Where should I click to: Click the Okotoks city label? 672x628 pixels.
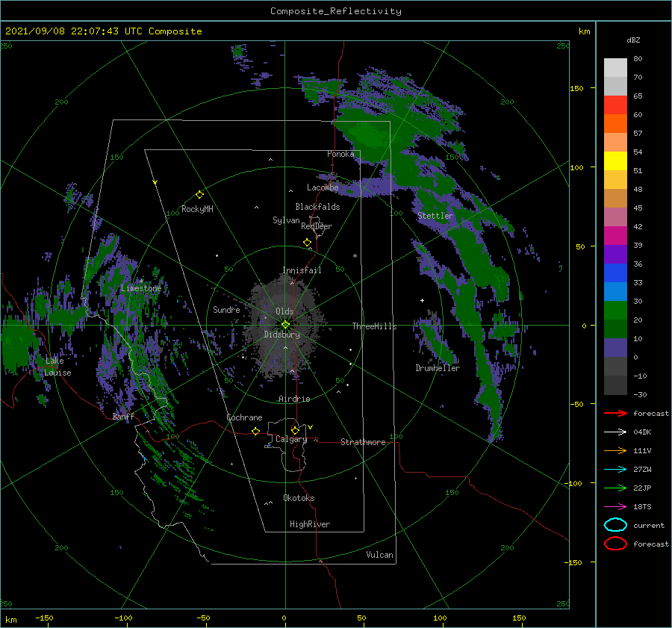point(299,498)
